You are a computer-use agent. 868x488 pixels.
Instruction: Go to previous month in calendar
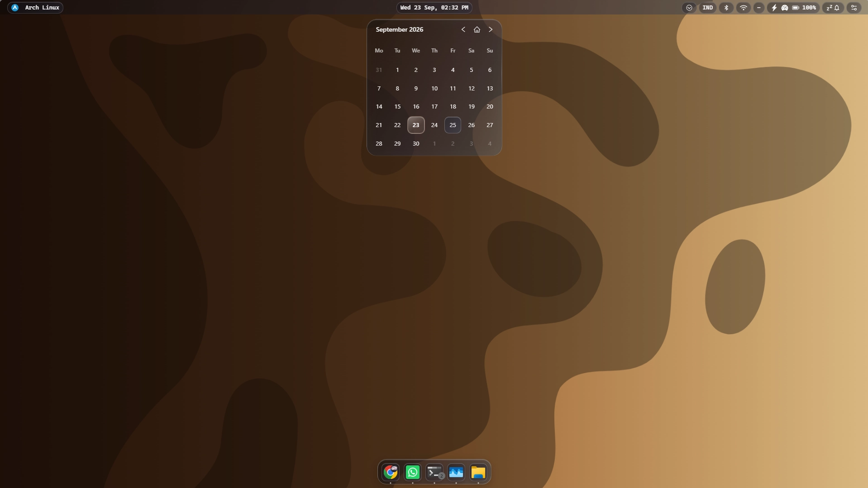[x=463, y=29]
